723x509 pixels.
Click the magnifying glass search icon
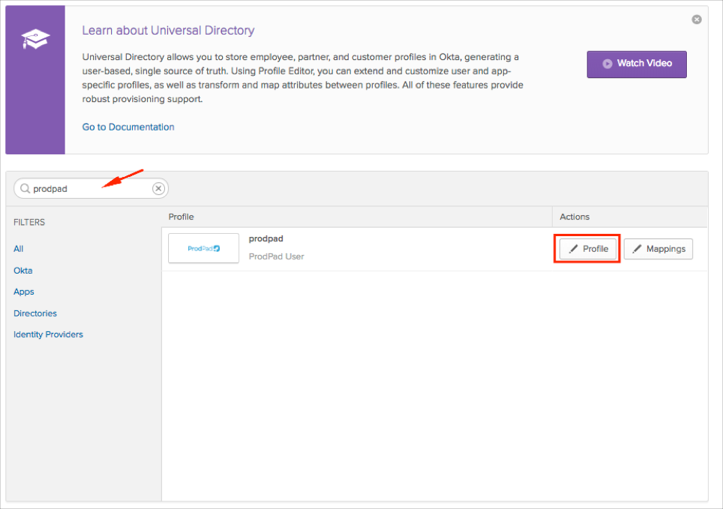(25, 188)
